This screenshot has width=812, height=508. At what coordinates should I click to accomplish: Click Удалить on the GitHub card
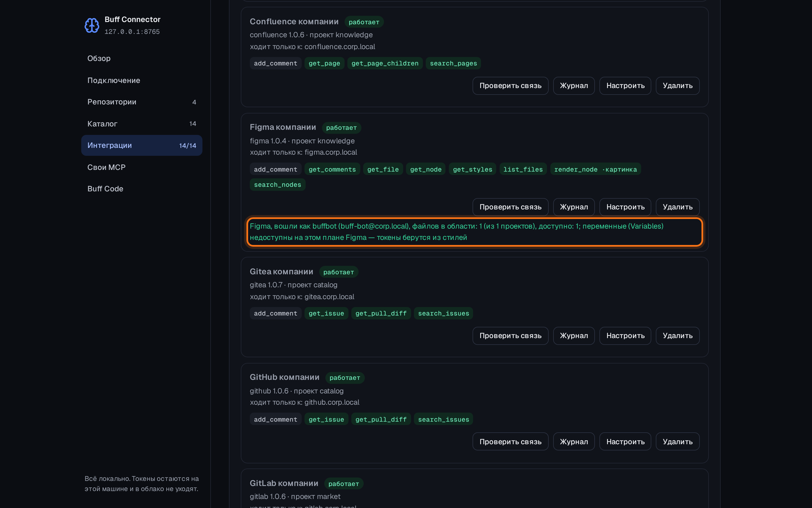(678, 441)
